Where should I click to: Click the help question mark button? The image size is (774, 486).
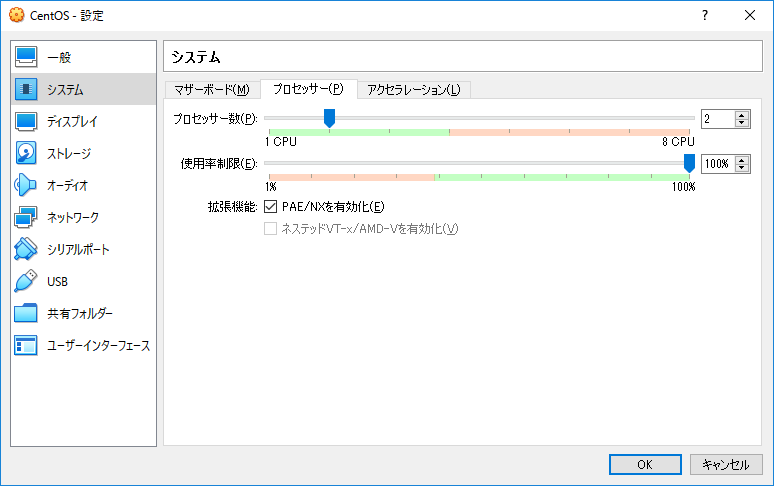pyautogui.click(x=705, y=15)
